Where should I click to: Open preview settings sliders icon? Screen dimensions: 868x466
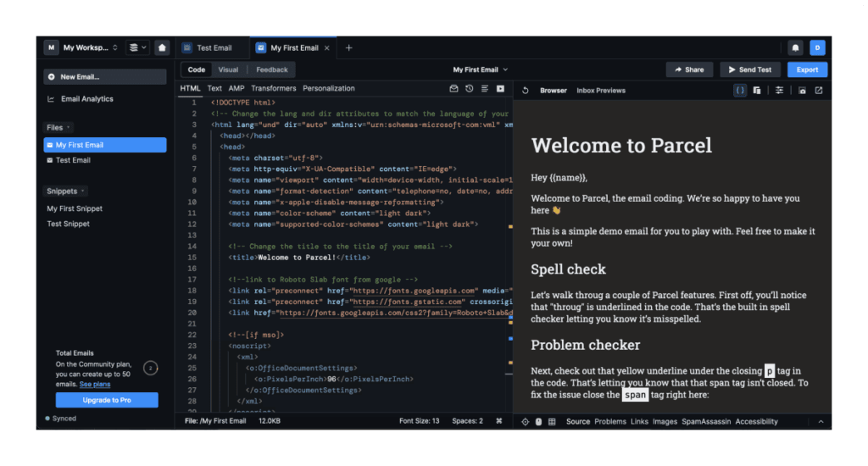point(779,91)
